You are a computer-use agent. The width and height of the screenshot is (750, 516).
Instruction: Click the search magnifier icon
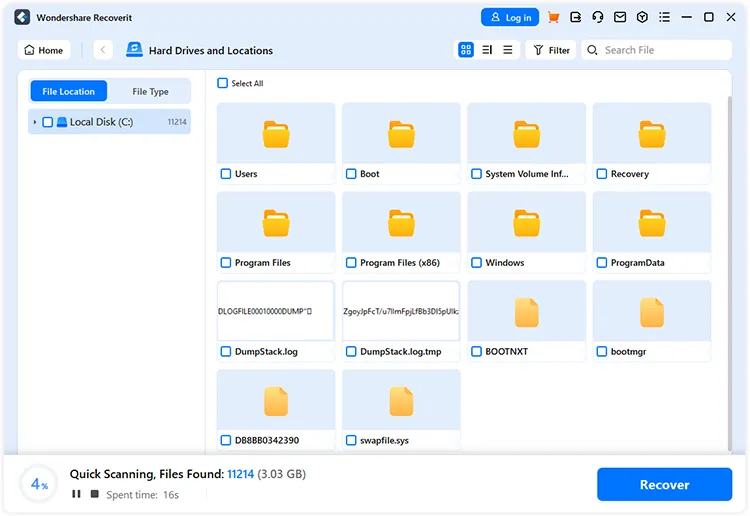(592, 50)
